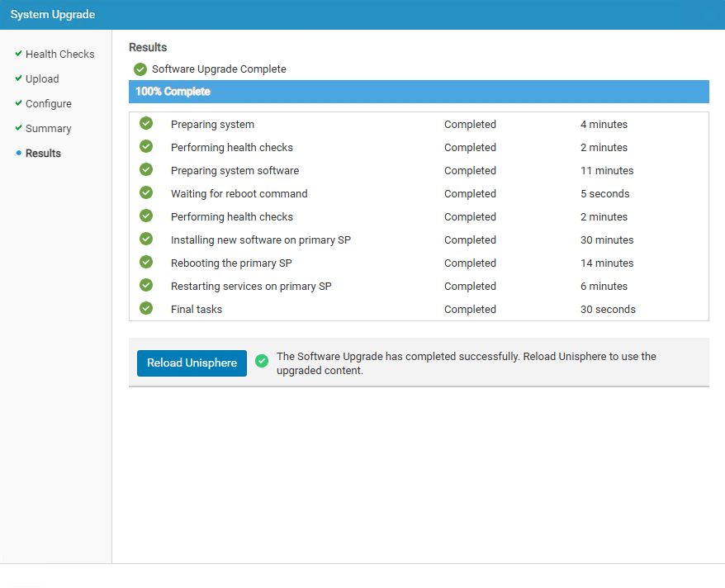This screenshot has height=588, width=725.
Task: Open the Health Checks wizard step
Action: pyautogui.click(x=59, y=54)
